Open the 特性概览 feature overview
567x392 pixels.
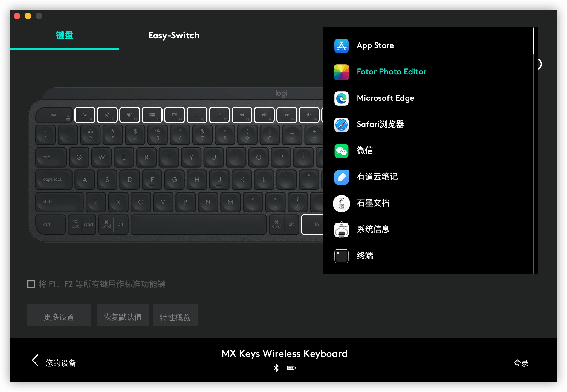point(175,315)
